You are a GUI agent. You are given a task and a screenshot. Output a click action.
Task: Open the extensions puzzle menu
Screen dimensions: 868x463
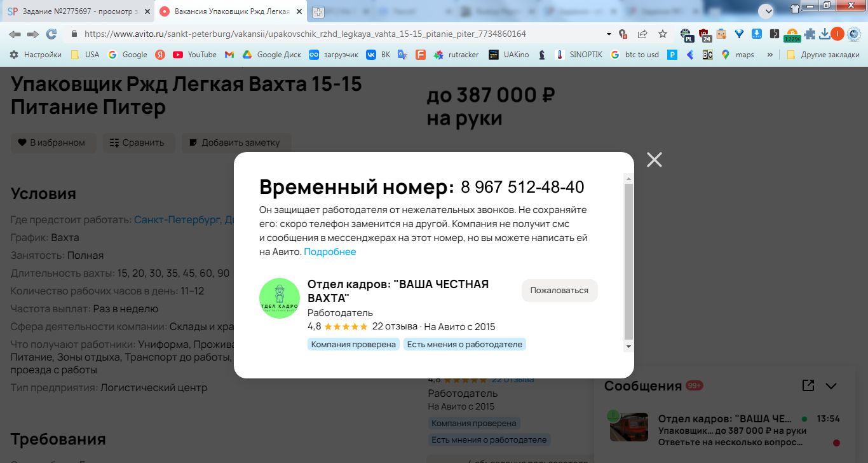(x=810, y=34)
